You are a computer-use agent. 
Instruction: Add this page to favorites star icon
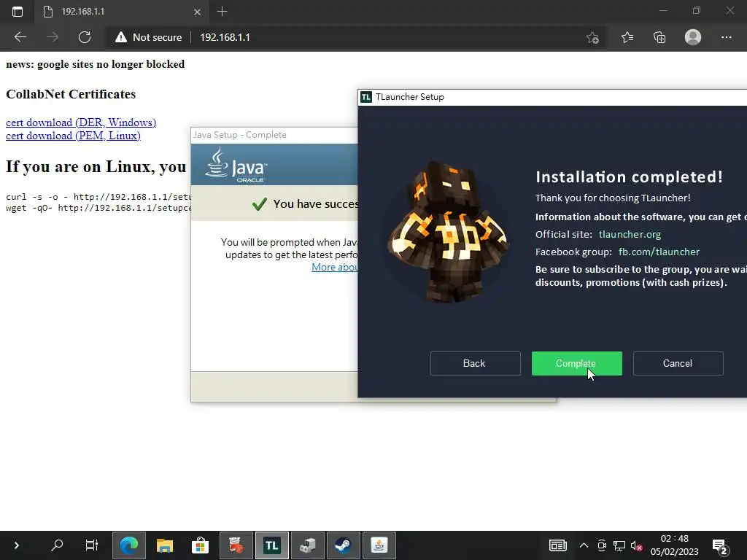pos(592,37)
